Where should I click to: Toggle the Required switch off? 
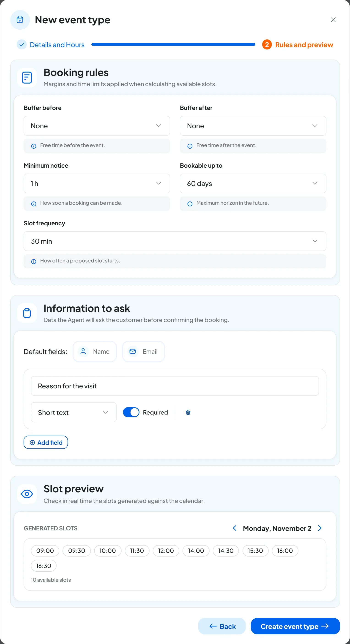131,412
